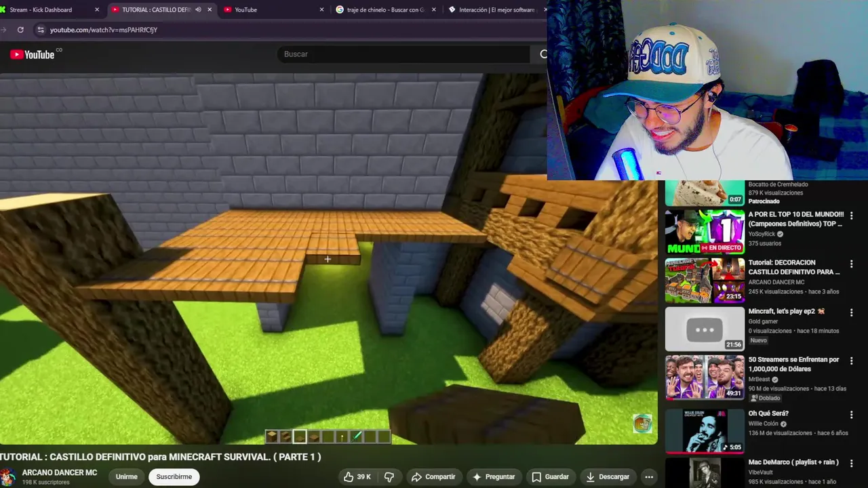Open the DECORACION CASTILLO thumbnail (23:15)
The image size is (868, 488).
click(x=705, y=280)
